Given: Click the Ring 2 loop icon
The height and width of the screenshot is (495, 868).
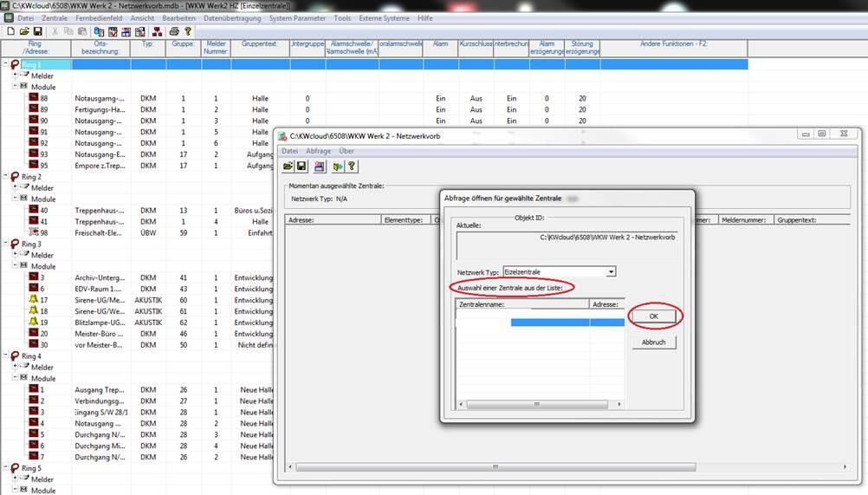Looking at the screenshot, I should pyautogui.click(x=15, y=177).
